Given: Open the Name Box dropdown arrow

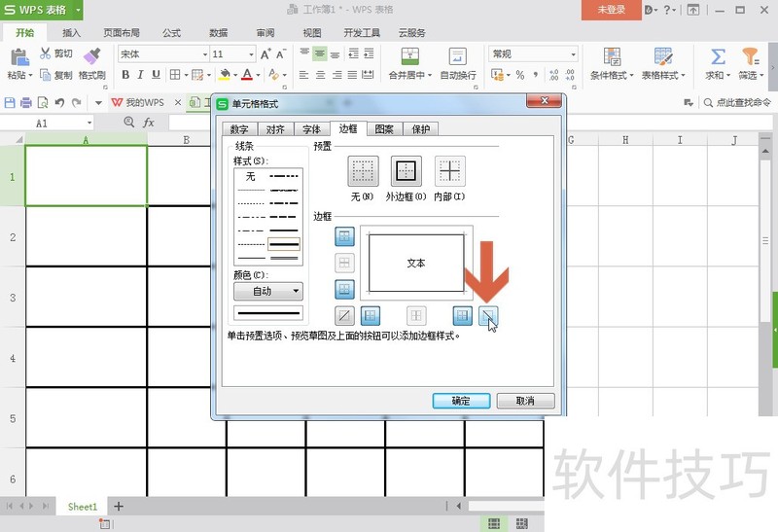Looking at the screenshot, I should pyautogui.click(x=89, y=123).
